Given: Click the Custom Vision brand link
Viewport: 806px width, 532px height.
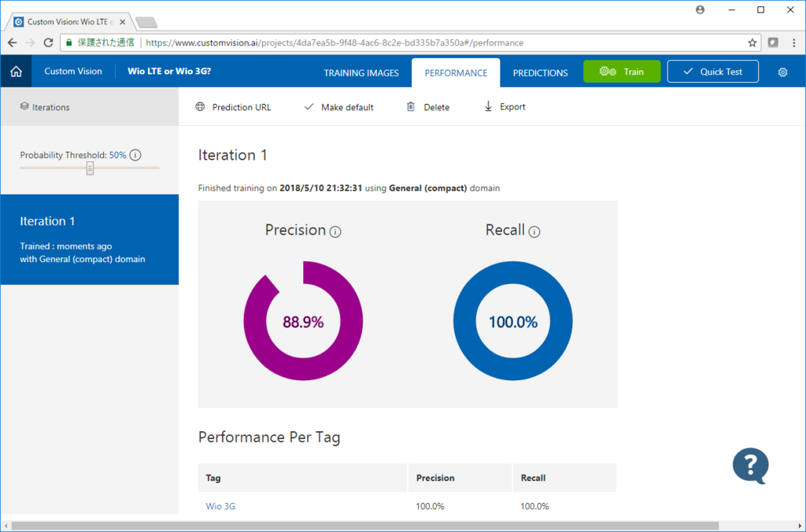Looking at the screenshot, I should coord(73,72).
